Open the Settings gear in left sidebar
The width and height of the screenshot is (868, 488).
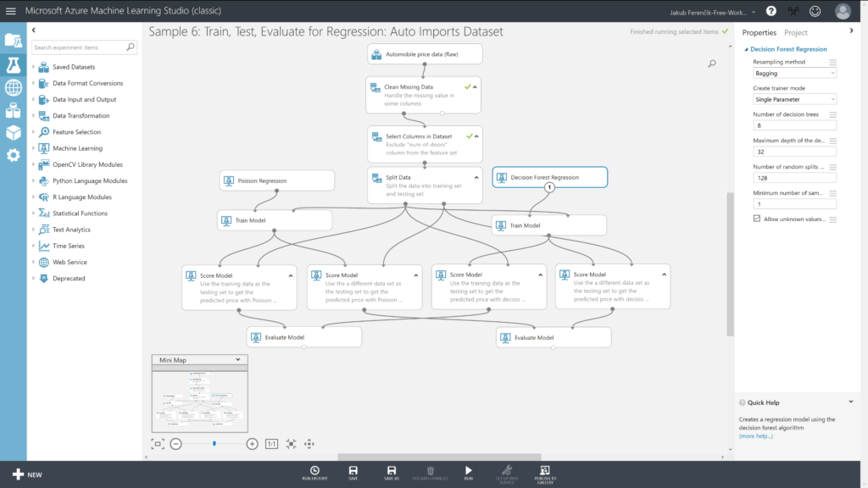(13, 155)
